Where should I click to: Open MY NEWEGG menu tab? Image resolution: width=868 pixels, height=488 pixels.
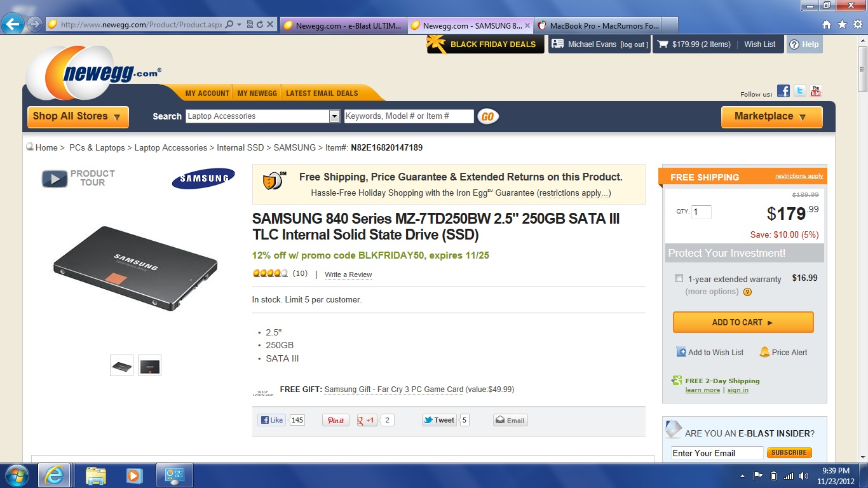pos(257,93)
